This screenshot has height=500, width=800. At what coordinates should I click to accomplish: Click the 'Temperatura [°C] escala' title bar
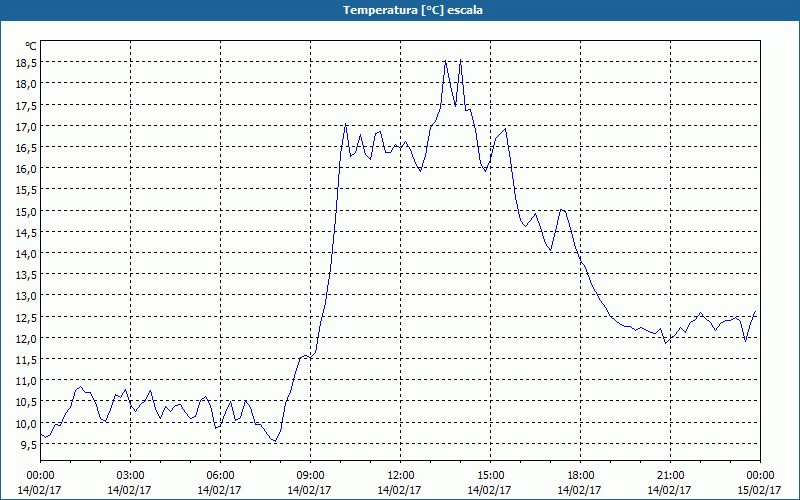(400, 10)
